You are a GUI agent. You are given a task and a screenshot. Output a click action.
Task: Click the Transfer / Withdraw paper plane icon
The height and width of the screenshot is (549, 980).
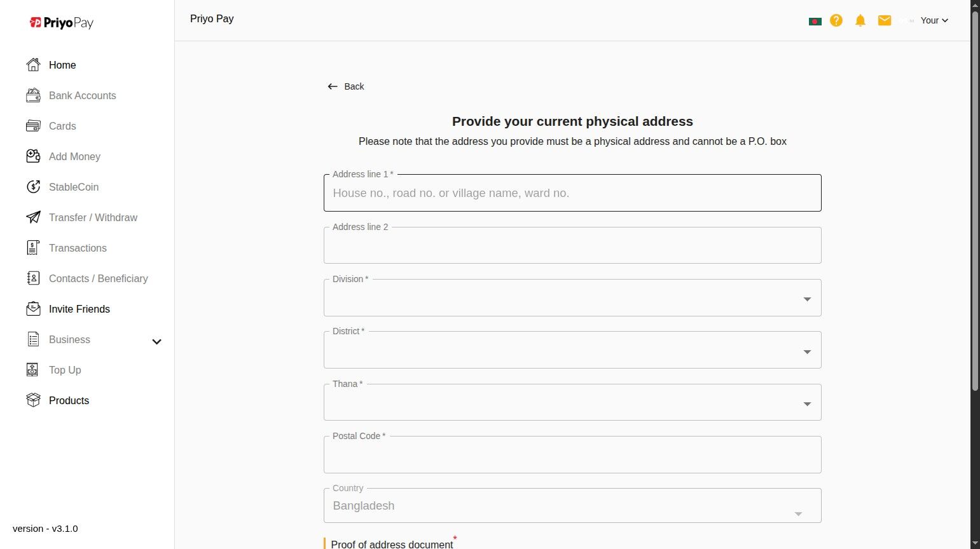pyautogui.click(x=33, y=217)
